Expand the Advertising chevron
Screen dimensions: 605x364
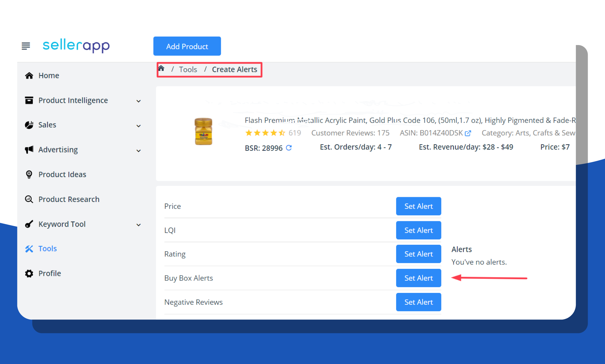139,151
